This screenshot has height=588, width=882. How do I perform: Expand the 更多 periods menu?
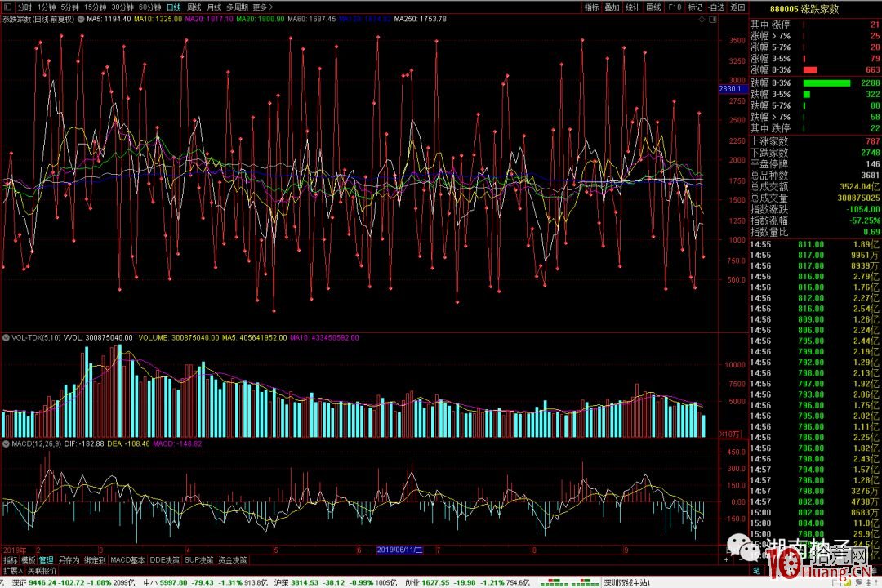263,7
